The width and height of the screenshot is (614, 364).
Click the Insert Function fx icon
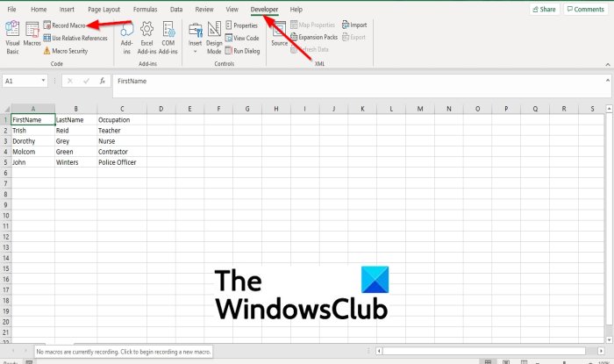click(103, 81)
